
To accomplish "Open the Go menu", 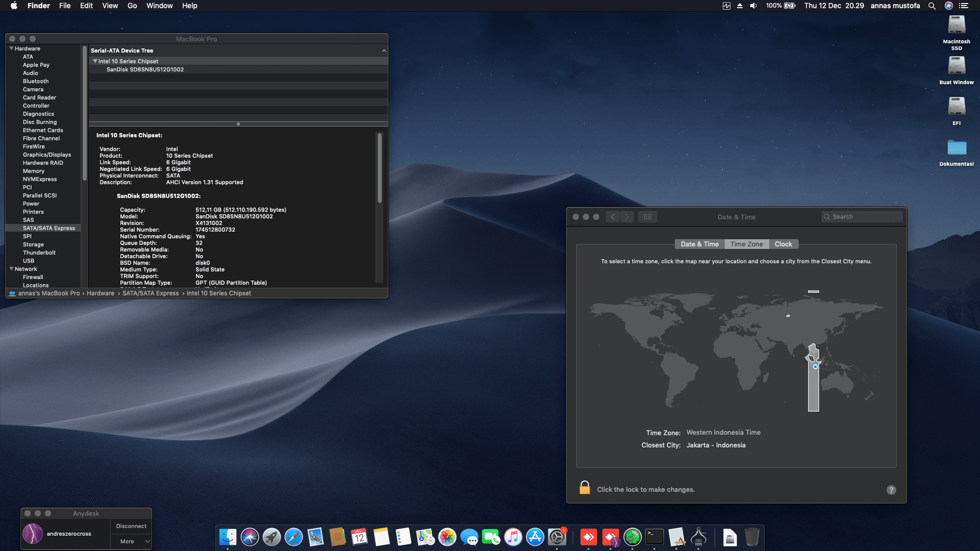I will (x=132, y=6).
